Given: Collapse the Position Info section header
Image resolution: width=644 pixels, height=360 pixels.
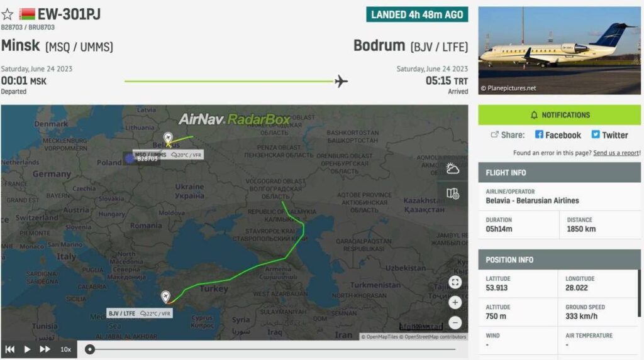Looking at the screenshot, I should [x=559, y=259].
